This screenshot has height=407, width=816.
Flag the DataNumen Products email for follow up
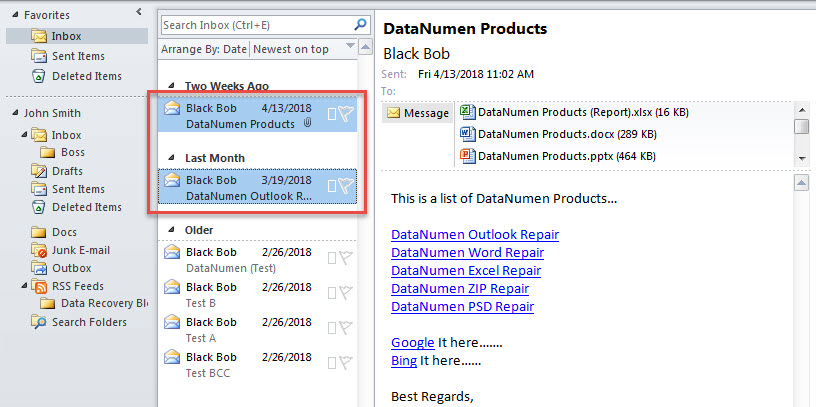(346, 114)
